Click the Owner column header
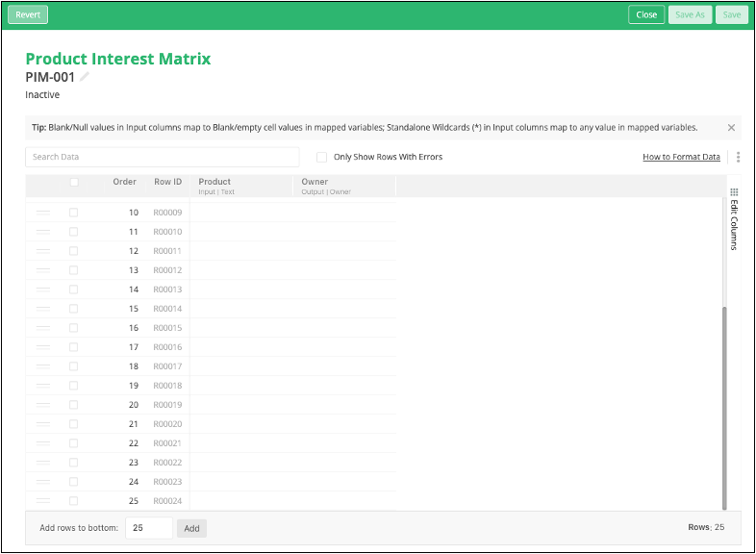 coord(344,187)
